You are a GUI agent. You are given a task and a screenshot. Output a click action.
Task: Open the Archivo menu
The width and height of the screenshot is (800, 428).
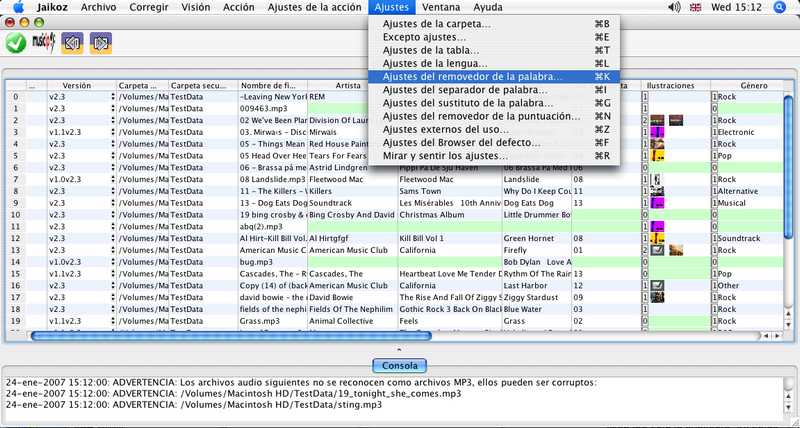click(x=98, y=7)
